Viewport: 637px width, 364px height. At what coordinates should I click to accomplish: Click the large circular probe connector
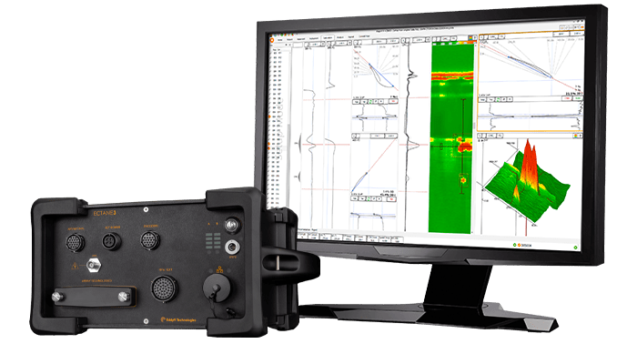click(x=163, y=288)
